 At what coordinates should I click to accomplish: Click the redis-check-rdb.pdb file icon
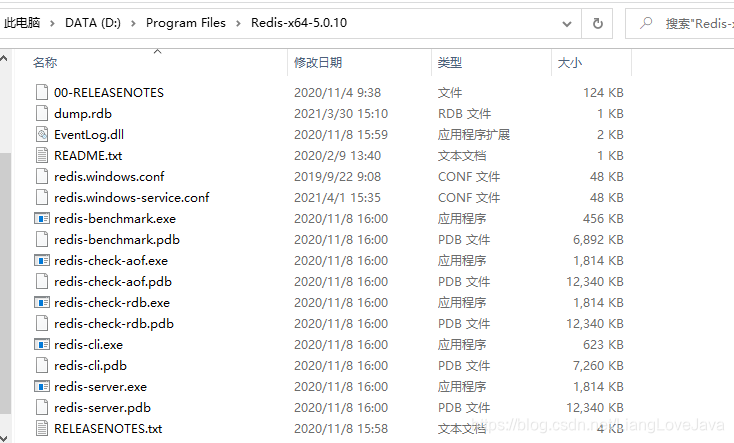coord(42,324)
